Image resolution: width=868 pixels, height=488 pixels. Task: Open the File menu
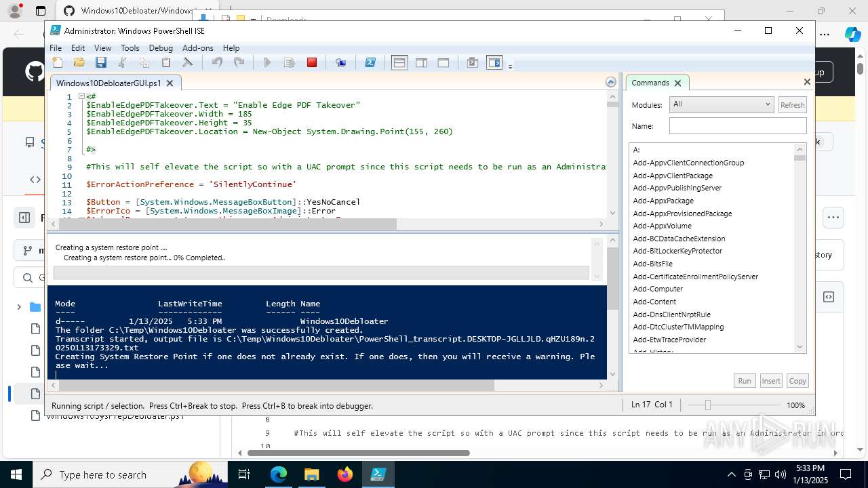click(x=56, y=48)
